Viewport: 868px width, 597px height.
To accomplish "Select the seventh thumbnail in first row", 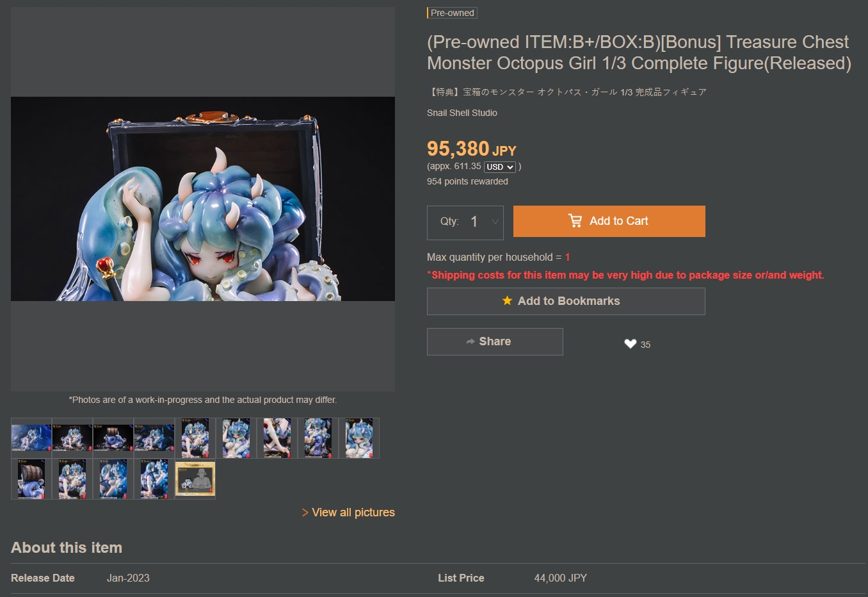I will tap(277, 438).
